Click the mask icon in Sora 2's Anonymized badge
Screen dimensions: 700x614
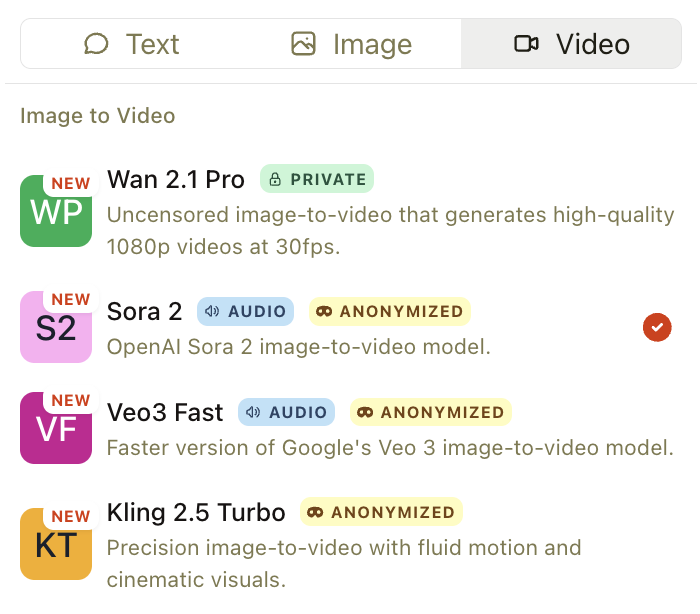[x=324, y=312]
